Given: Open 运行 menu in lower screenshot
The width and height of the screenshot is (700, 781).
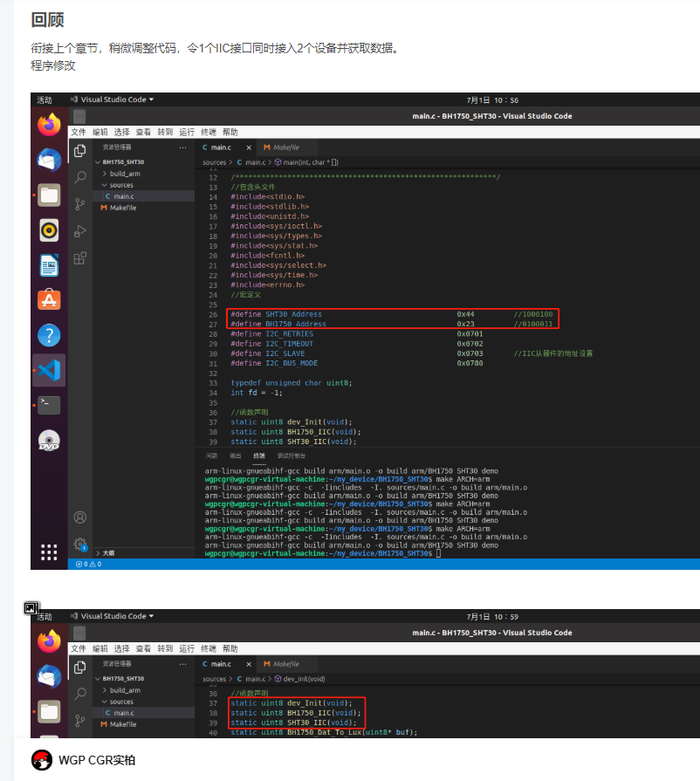Looking at the screenshot, I should [187, 648].
